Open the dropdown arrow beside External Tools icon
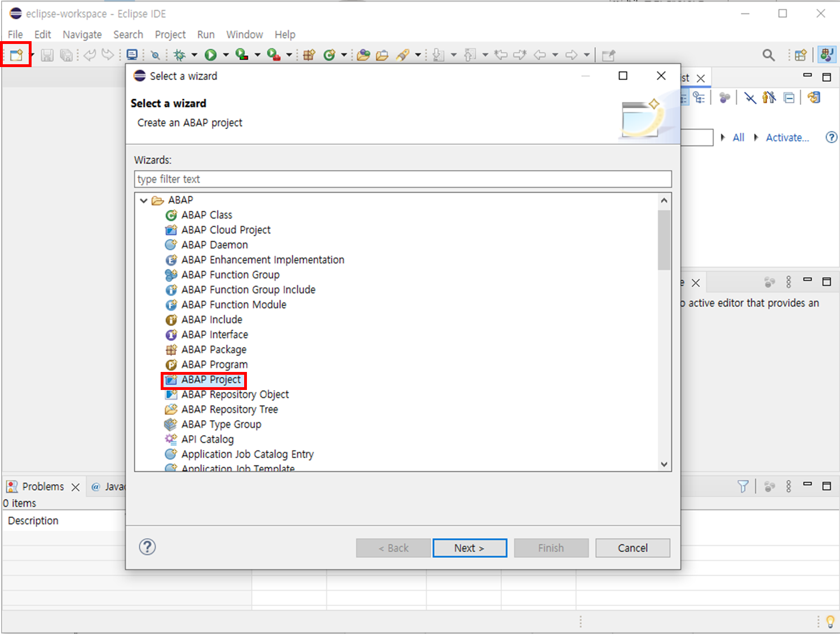840x634 pixels. click(289, 55)
